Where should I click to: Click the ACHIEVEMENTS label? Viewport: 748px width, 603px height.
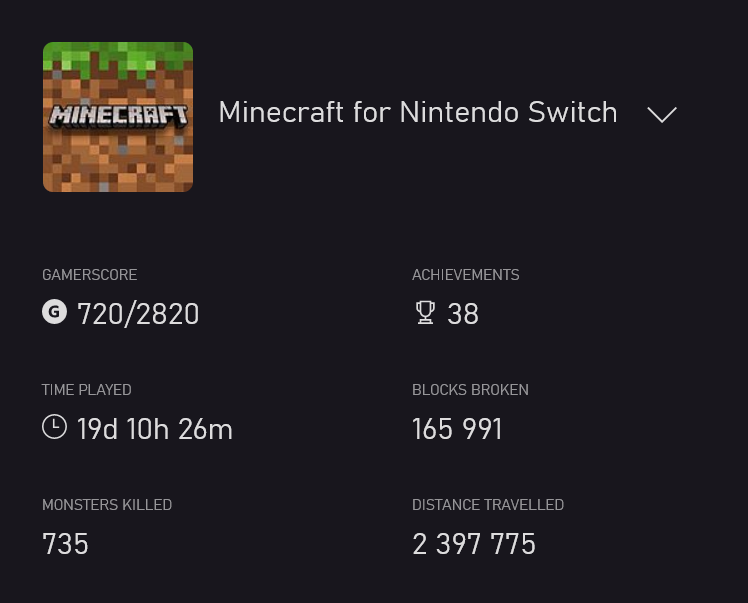(x=466, y=275)
